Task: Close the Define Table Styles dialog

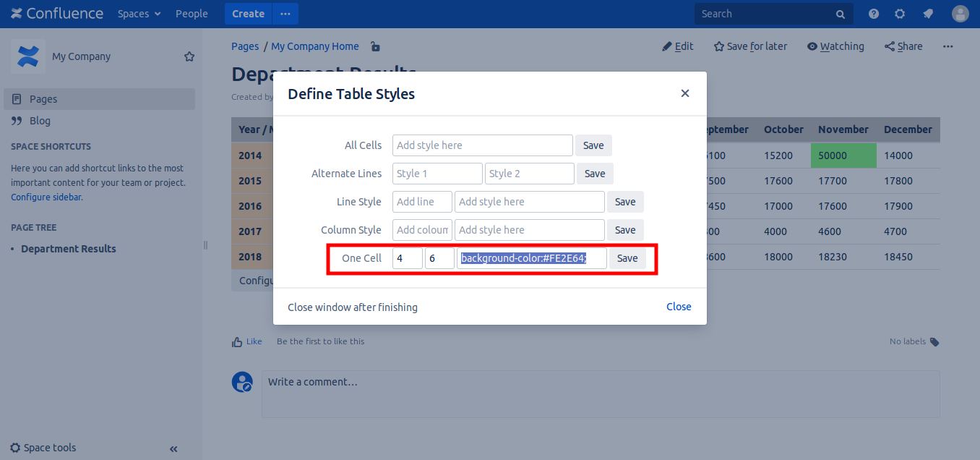Action: coord(685,93)
